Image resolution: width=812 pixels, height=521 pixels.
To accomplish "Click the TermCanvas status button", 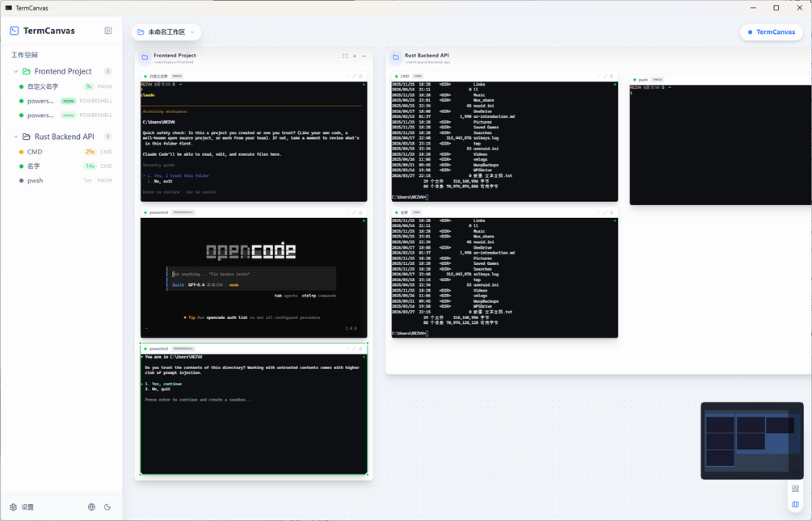I will tap(771, 32).
